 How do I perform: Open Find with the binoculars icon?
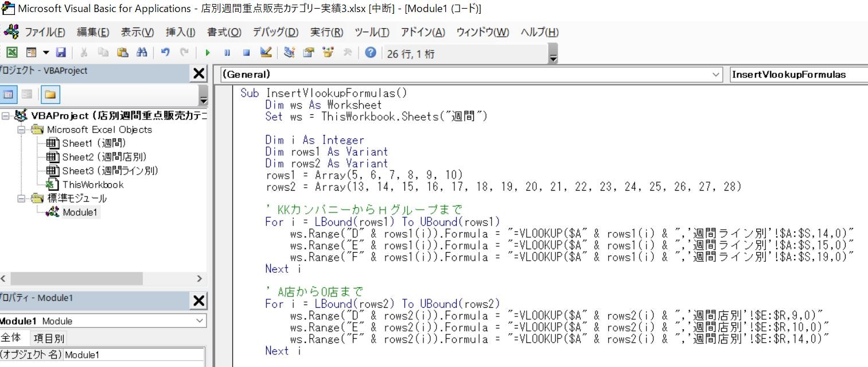tap(142, 53)
